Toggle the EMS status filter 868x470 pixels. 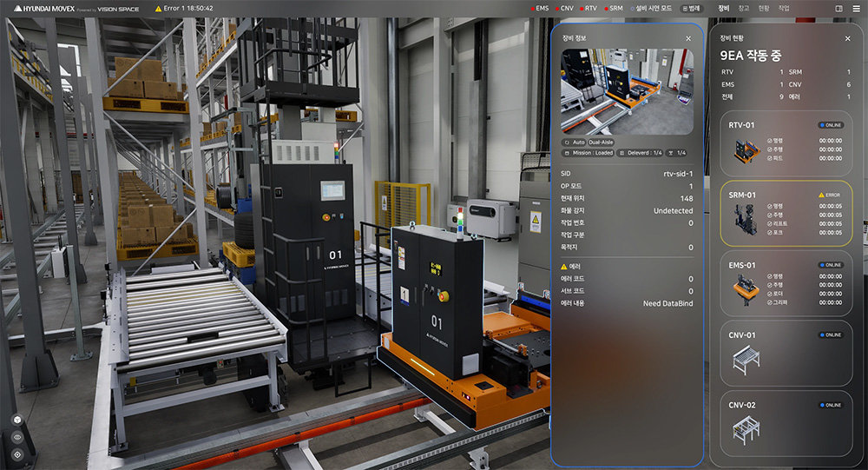click(x=539, y=8)
